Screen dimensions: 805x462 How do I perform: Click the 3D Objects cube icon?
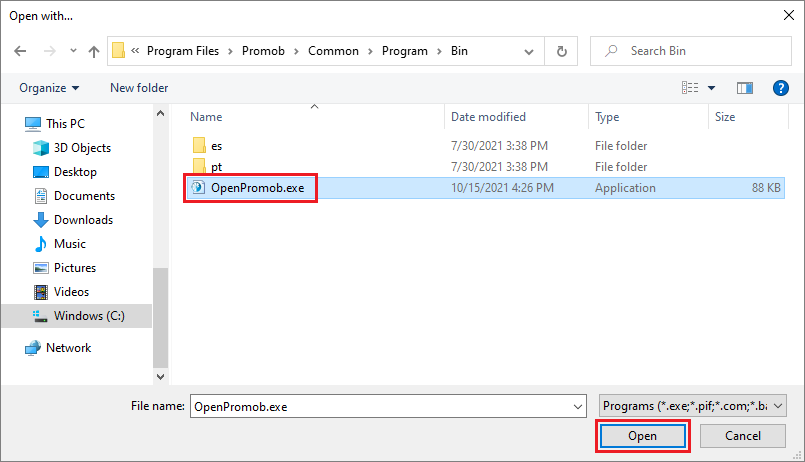tap(41, 148)
